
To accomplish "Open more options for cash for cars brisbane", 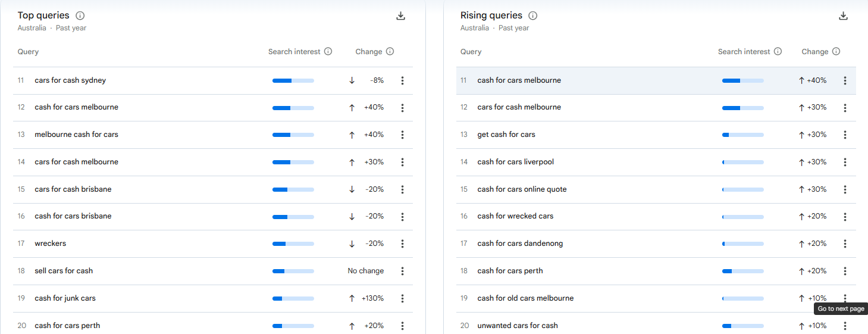I will click(x=403, y=216).
